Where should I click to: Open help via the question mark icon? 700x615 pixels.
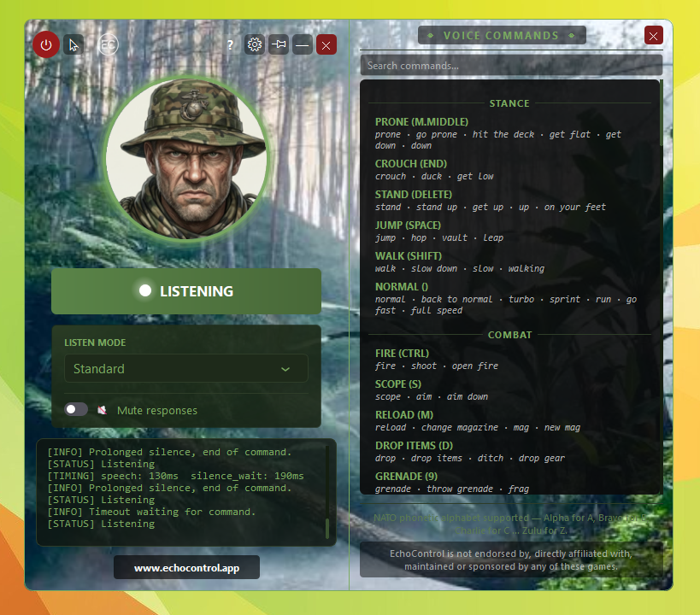[231, 44]
